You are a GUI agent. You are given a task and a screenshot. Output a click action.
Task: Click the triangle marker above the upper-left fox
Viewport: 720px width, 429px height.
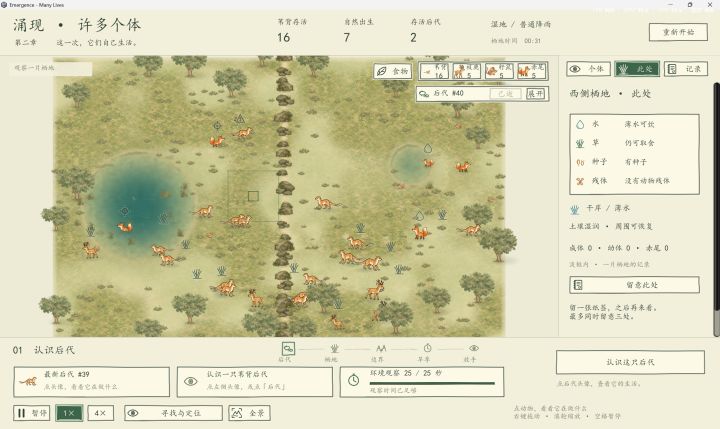tap(239, 119)
